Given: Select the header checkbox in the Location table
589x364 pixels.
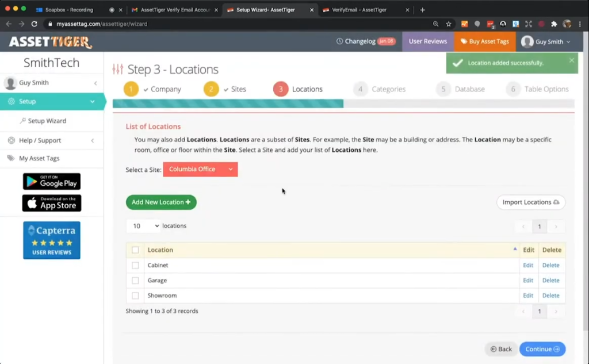Looking at the screenshot, I should [x=136, y=250].
